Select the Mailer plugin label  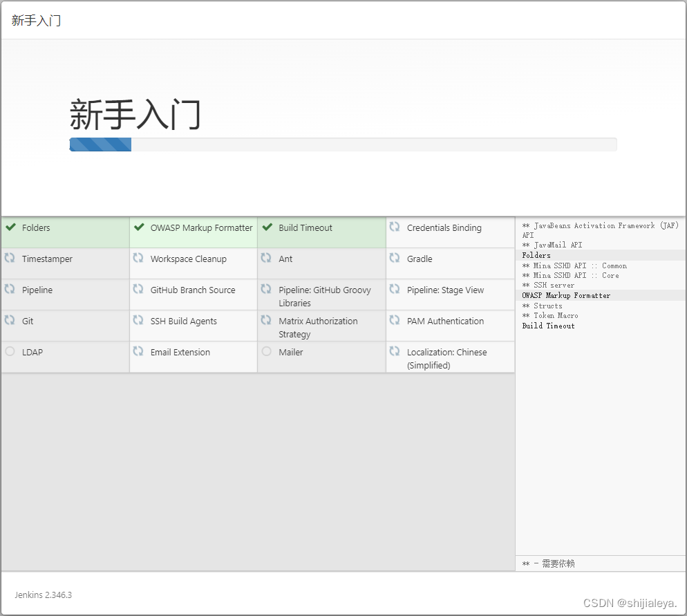(291, 353)
